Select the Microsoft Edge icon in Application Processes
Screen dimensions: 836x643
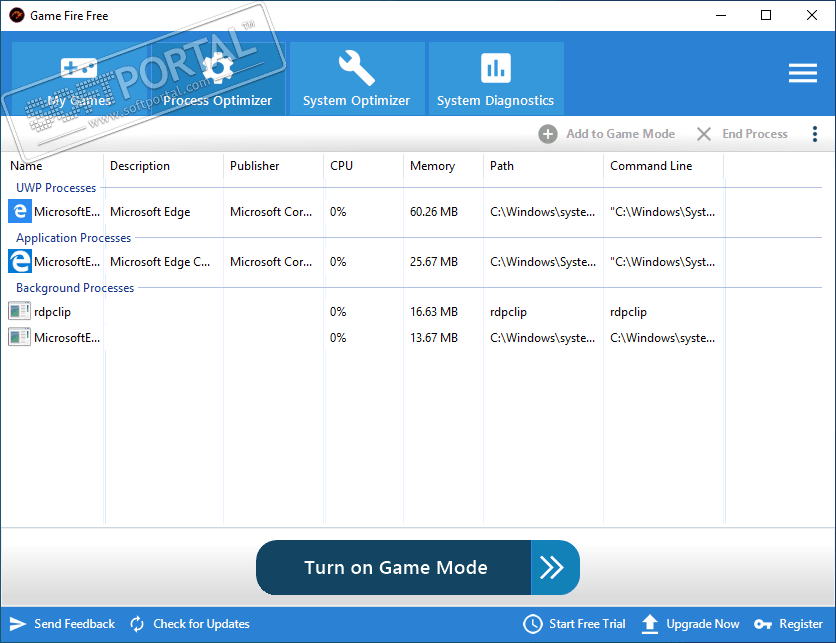coord(20,261)
